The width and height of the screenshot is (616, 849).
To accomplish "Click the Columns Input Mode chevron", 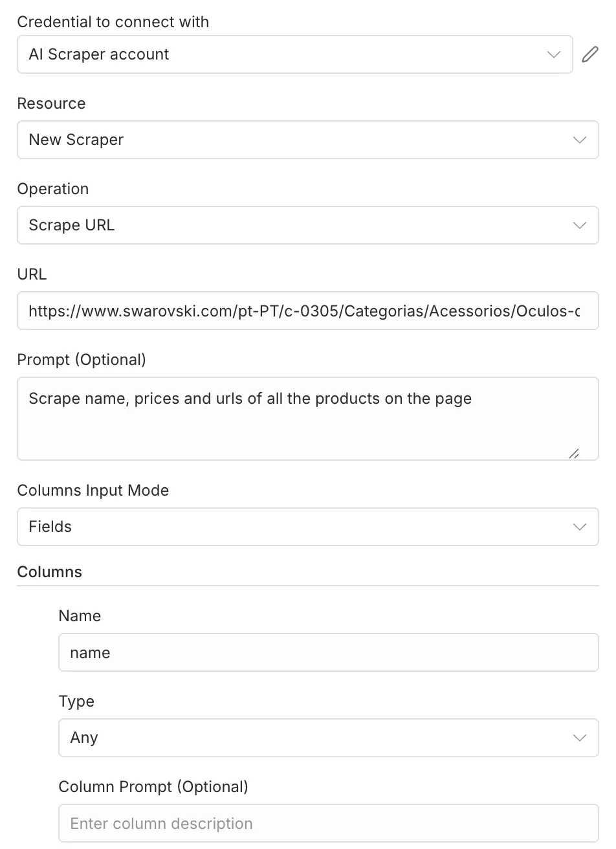I will coord(579,527).
